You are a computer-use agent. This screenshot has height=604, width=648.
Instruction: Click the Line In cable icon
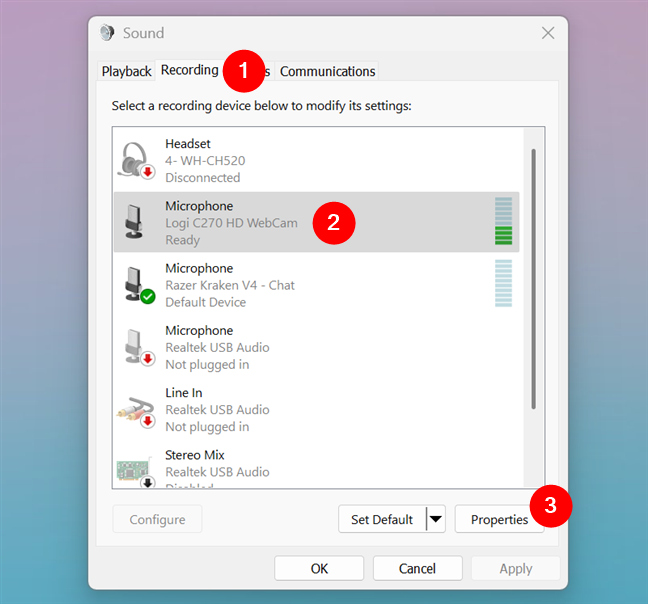click(136, 412)
